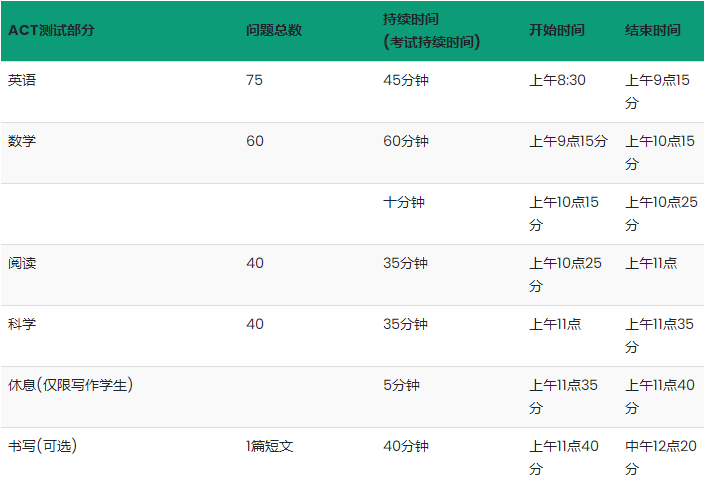Click the 开始时间 column header
Image resolution: width=704 pixels, height=503 pixels.
(557, 30)
